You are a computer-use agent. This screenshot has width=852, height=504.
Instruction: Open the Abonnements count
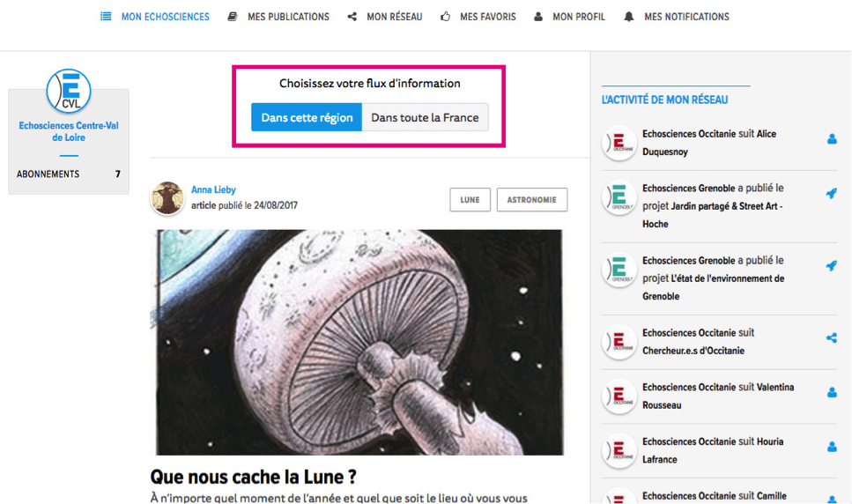117,174
